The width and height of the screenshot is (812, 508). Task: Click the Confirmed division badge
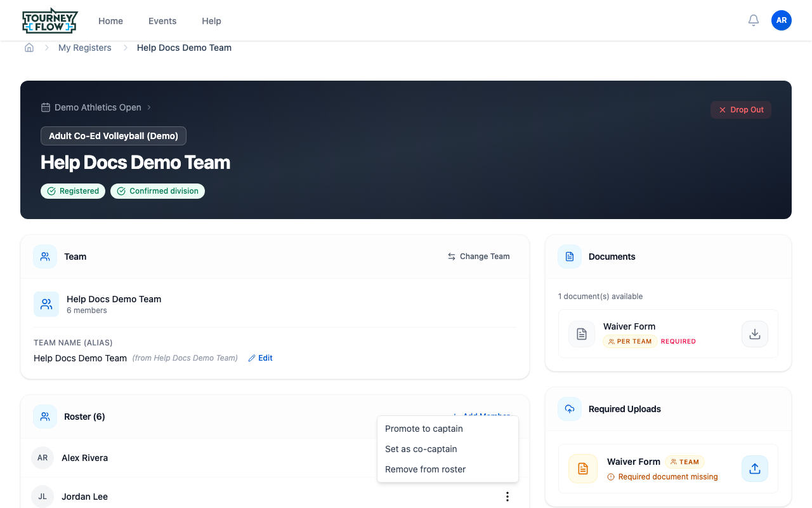[157, 191]
